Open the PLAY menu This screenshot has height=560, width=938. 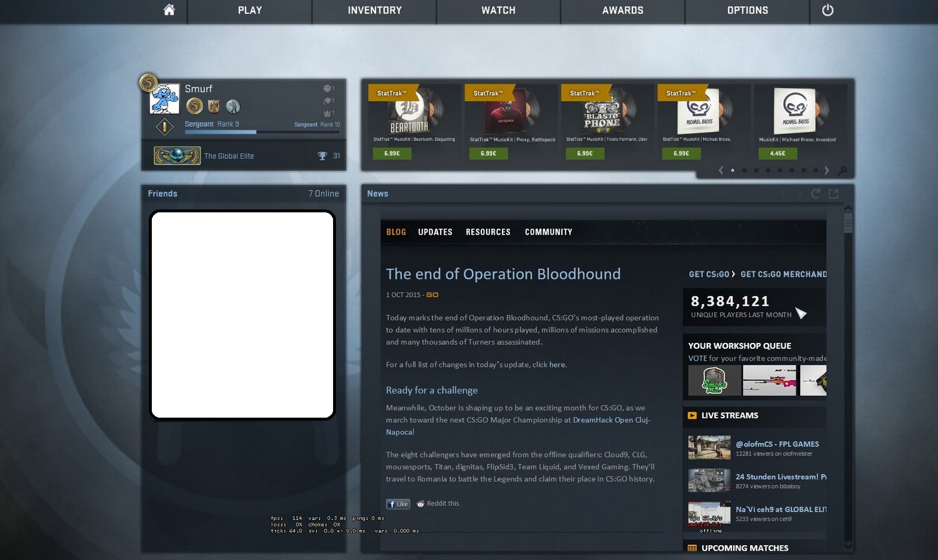click(250, 11)
